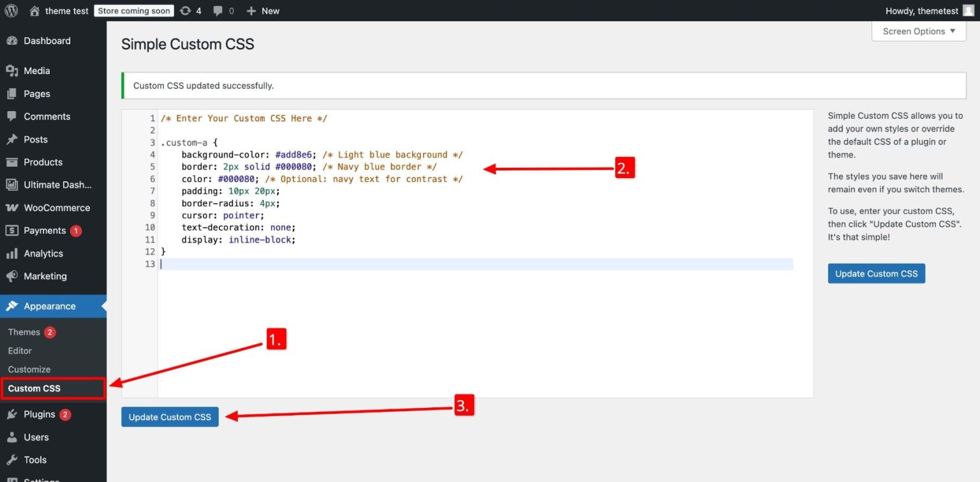Open Themes from the Appearance submenu
The image size is (980, 482).
[x=23, y=331]
